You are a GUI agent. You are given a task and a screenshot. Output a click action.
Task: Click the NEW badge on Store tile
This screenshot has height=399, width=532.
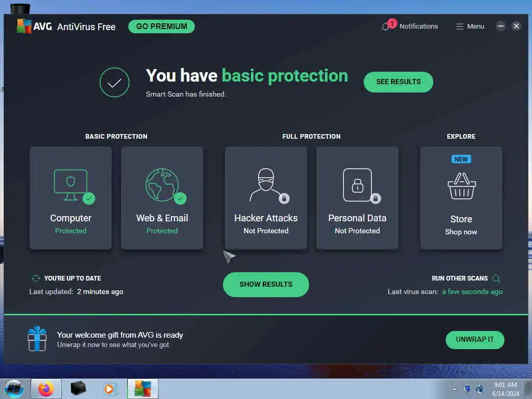point(461,159)
